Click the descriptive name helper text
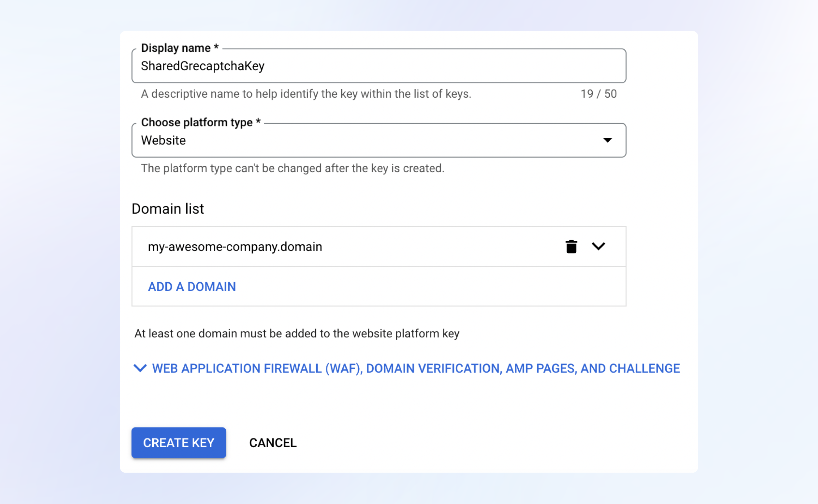Viewport: 818px width, 504px height. coord(306,94)
